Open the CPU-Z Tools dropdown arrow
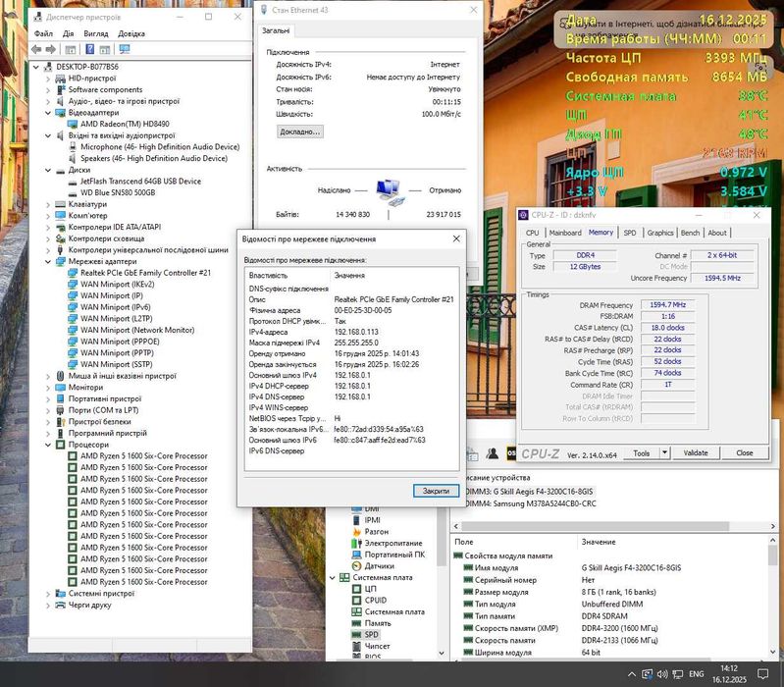 tap(664, 453)
